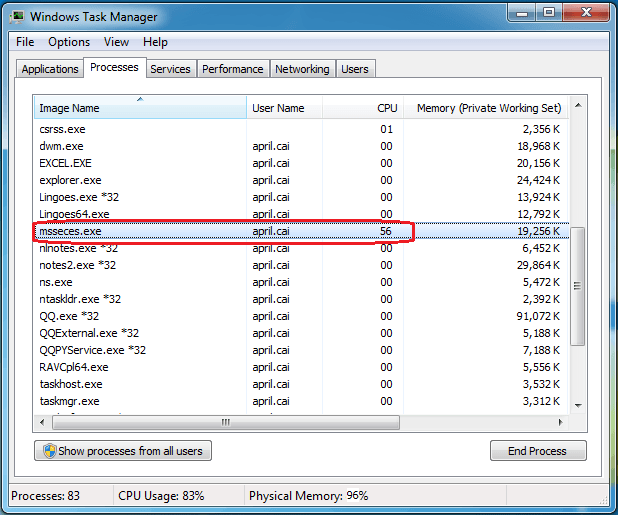The width and height of the screenshot is (618, 515).
Task: Minimize the Task Manager window
Action: 522,13
